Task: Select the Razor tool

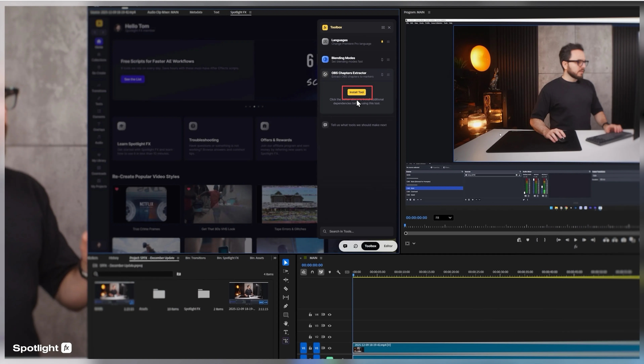Action: click(x=286, y=288)
